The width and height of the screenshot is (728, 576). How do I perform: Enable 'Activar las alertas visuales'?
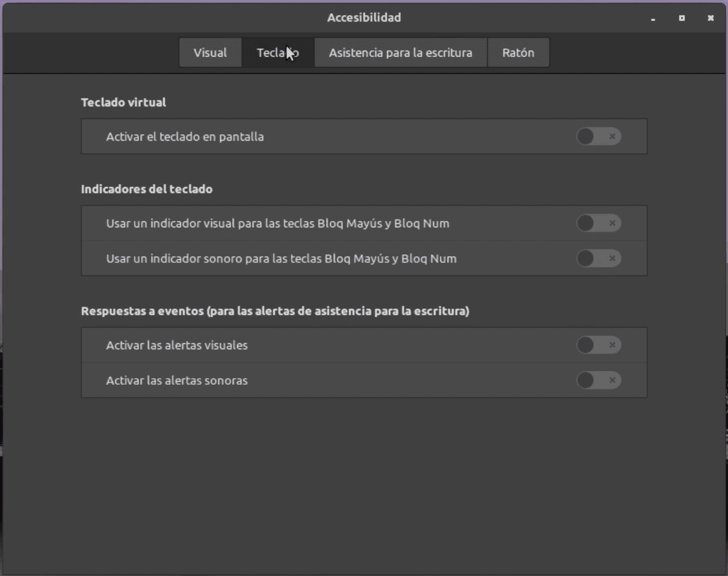pos(599,345)
